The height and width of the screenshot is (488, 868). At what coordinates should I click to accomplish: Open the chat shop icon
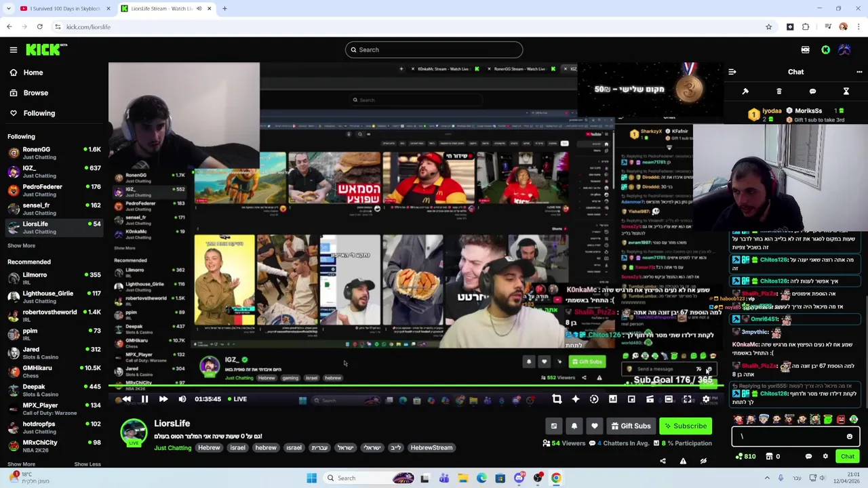(x=769, y=457)
